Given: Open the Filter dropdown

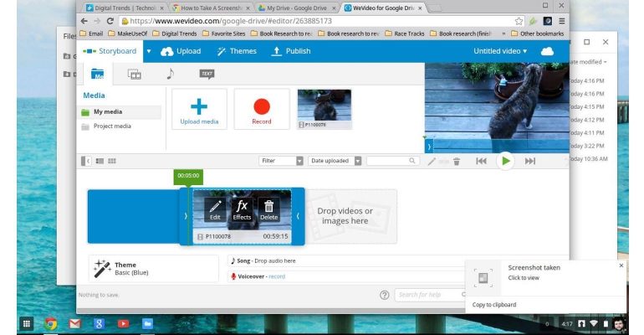Looking at the screenshot, I should tap(281, 161).
